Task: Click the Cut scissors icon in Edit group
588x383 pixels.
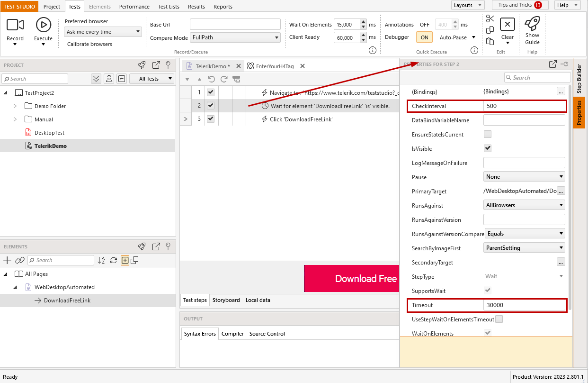Action: coord(490,19)
